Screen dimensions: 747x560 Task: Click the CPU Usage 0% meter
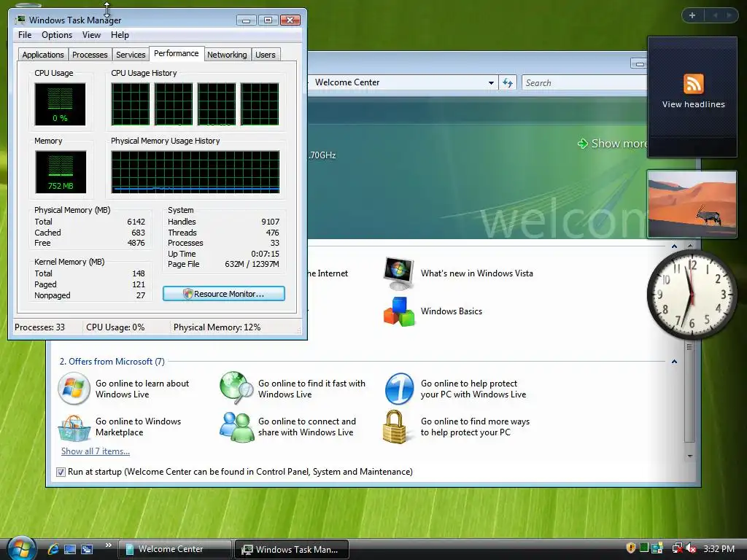[x=60, y=104]
